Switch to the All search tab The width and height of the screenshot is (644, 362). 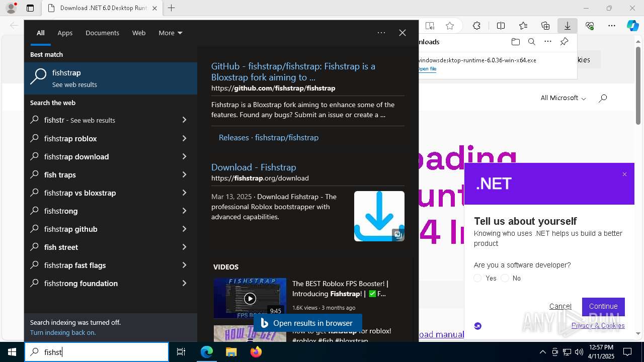pos(41,33)
